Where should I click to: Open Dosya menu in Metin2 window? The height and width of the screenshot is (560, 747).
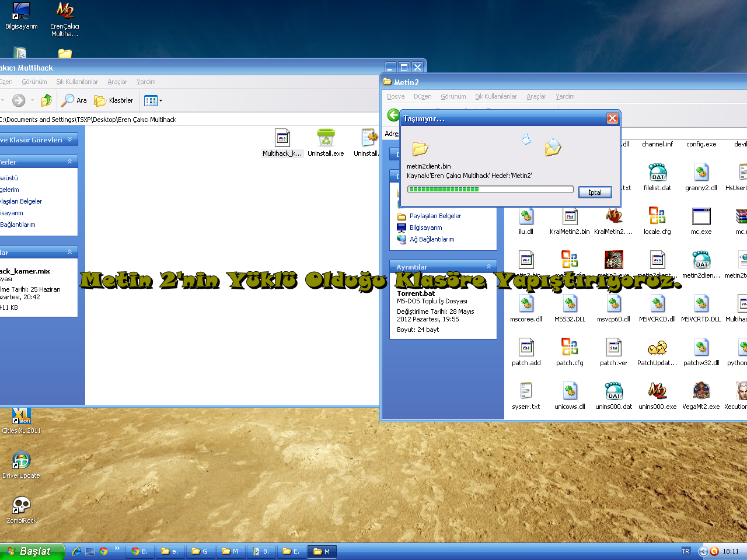(396, 96)
